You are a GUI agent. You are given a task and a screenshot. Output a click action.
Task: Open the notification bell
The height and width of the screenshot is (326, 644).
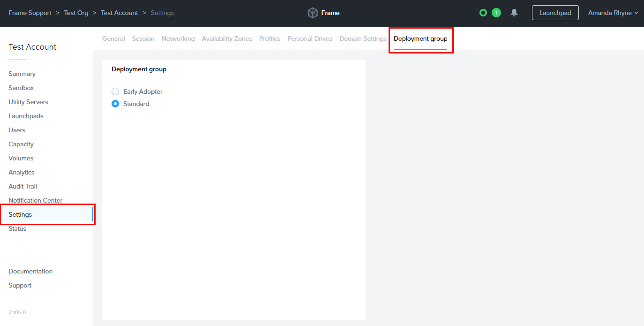coord(514,13)
